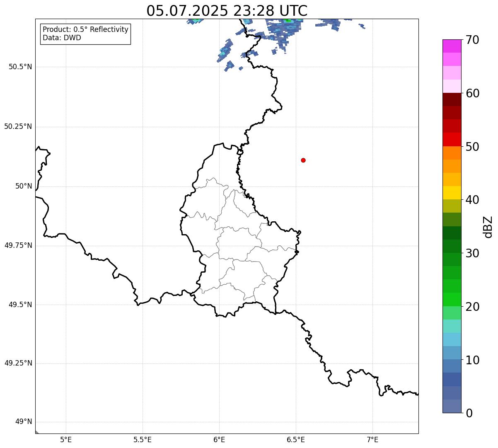Click the colorbar tick label 20

click(472, 307)
